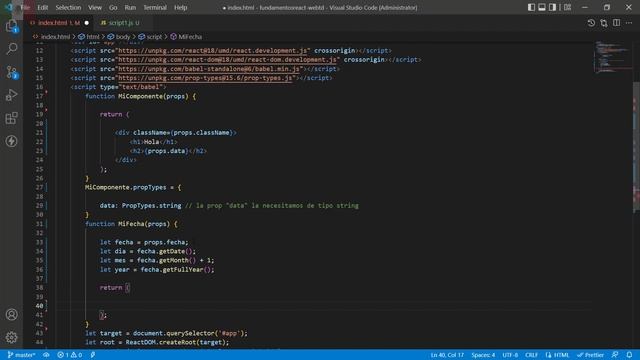Open the Explorer view in activity bar

coord(11,27)
